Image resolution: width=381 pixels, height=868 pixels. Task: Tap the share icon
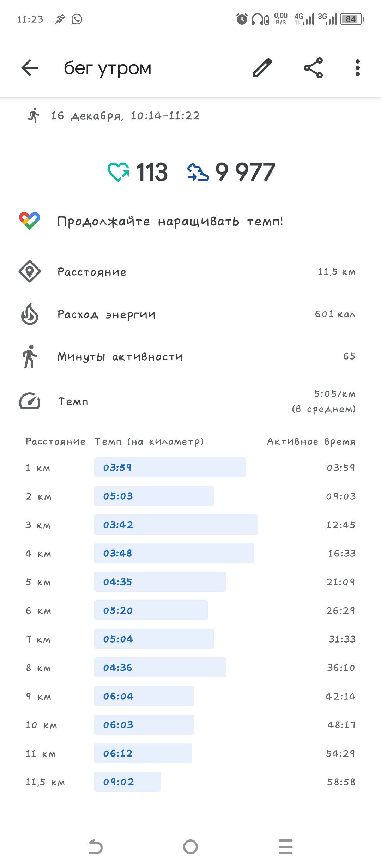pos(313,68)
